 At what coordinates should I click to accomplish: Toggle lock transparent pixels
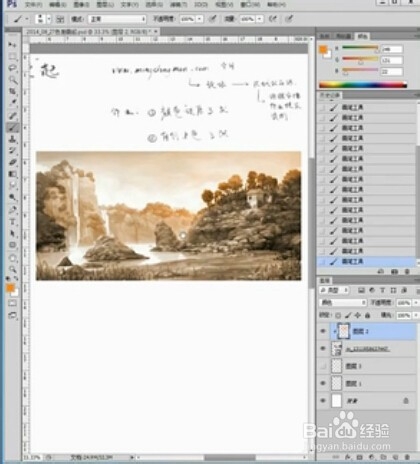pyautogui.click(x=338, y=315)
